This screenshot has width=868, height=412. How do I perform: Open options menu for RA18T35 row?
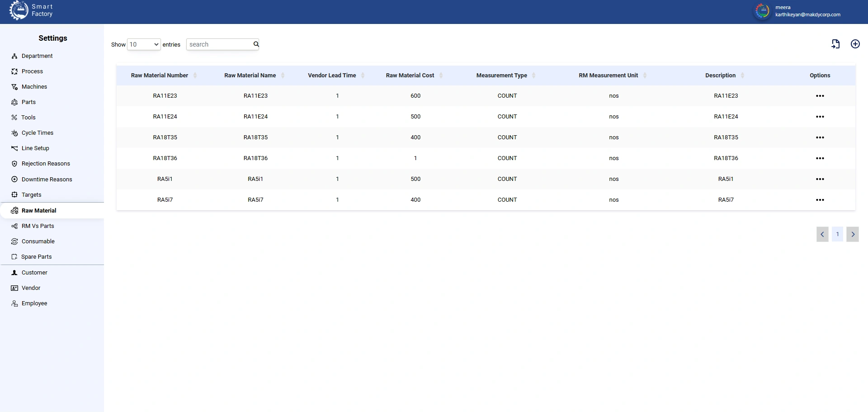(x=820, y=137)
